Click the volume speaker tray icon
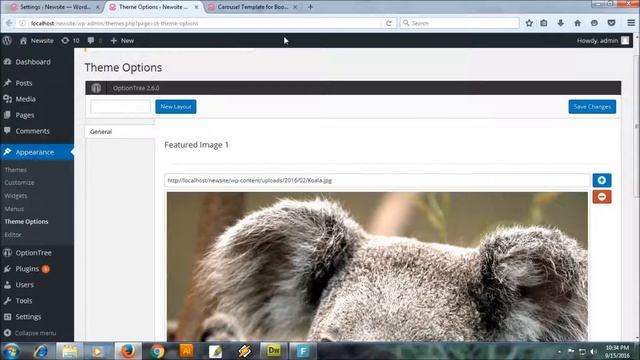640x360 pixels. [x=593, y=351]
